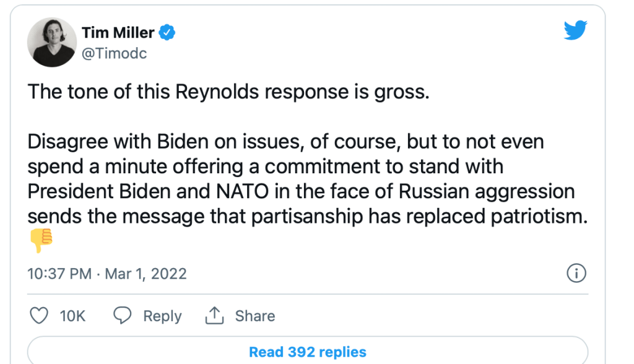Click the 10K likes count
The width and height of the screenshot is (634, 364).
point(72,316)
